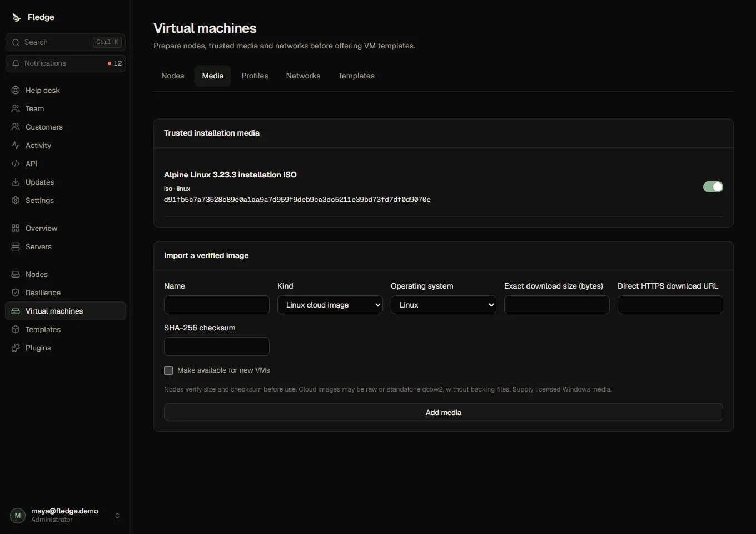Image resolution: width=756 pixels, height=534 pixels.
Task: Click the Resilience shield icon
Action: pyautogui.click(x=16, y=293)
